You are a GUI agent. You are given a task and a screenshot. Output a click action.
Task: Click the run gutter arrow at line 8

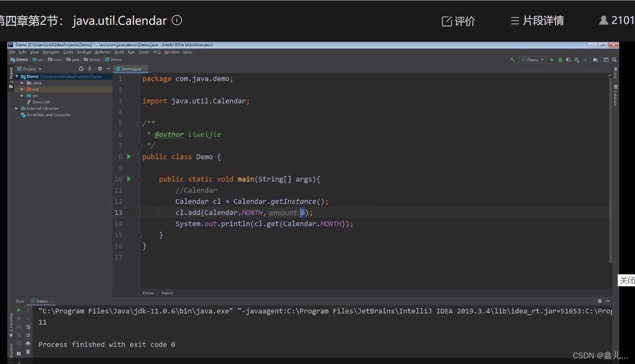point(129,157)
